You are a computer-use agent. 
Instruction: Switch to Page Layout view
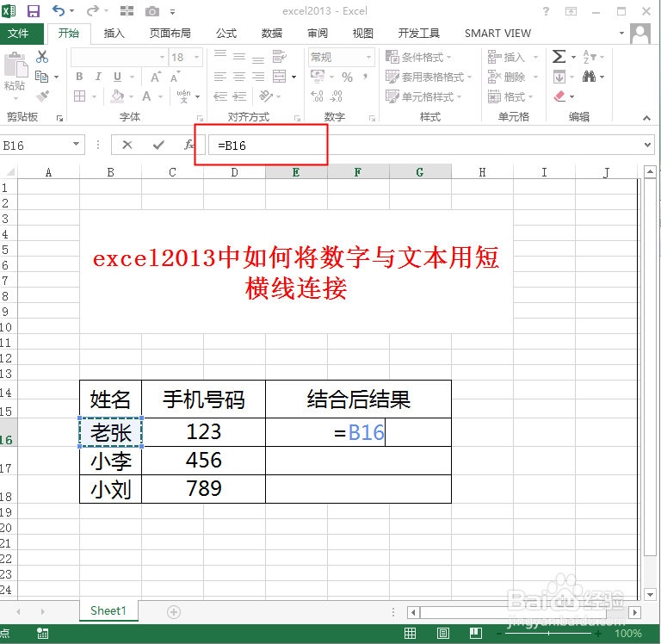pyautogui.click(x=443, y=633)
